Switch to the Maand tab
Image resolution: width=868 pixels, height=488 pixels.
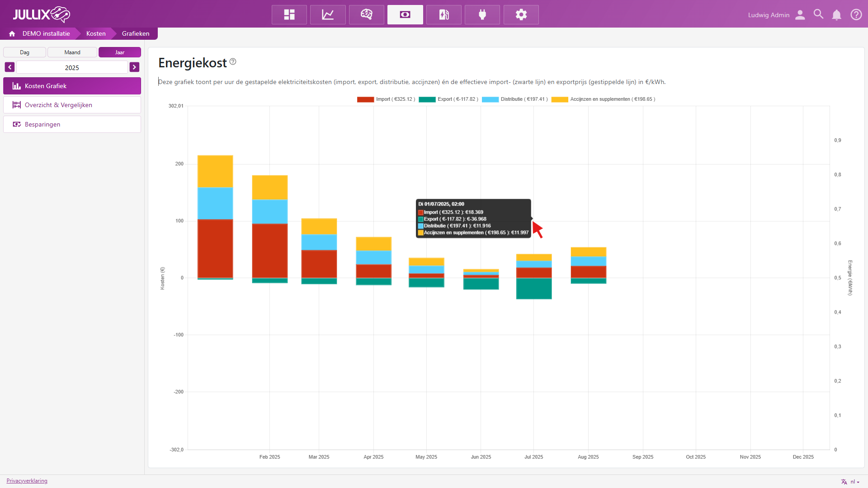(72, 52)
